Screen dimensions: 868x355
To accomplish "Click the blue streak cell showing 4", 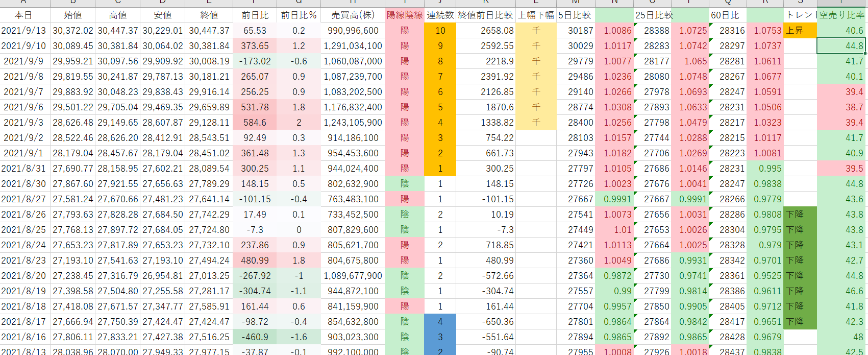I will 440,322.
